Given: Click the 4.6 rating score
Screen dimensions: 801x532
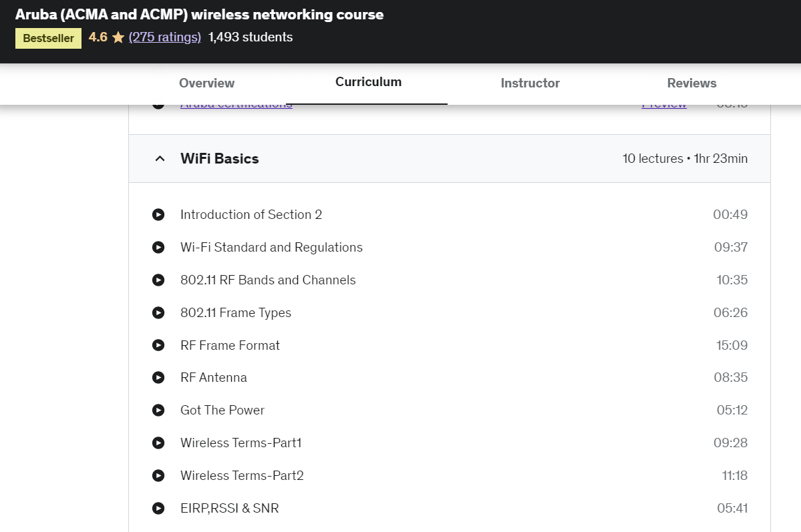Looking at the screenshot, I should point(98,37).
